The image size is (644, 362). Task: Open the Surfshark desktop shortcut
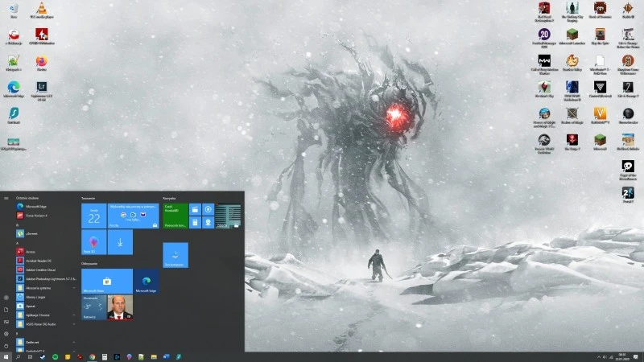click(14, 115)
